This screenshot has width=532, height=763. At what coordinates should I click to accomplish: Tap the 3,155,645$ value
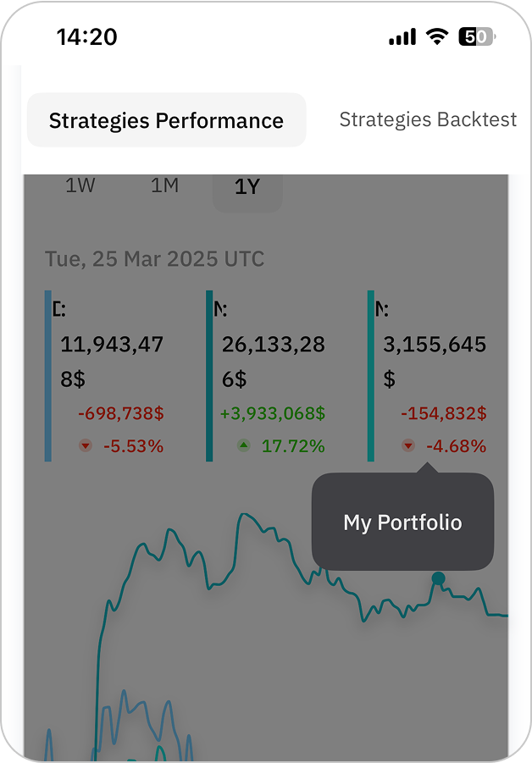click(435, 361)
